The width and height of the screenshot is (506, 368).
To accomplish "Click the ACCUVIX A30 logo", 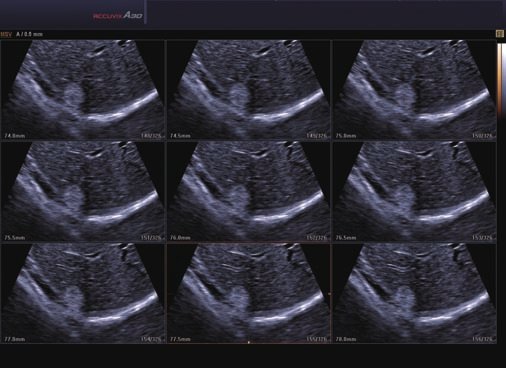I will [118, 16].
